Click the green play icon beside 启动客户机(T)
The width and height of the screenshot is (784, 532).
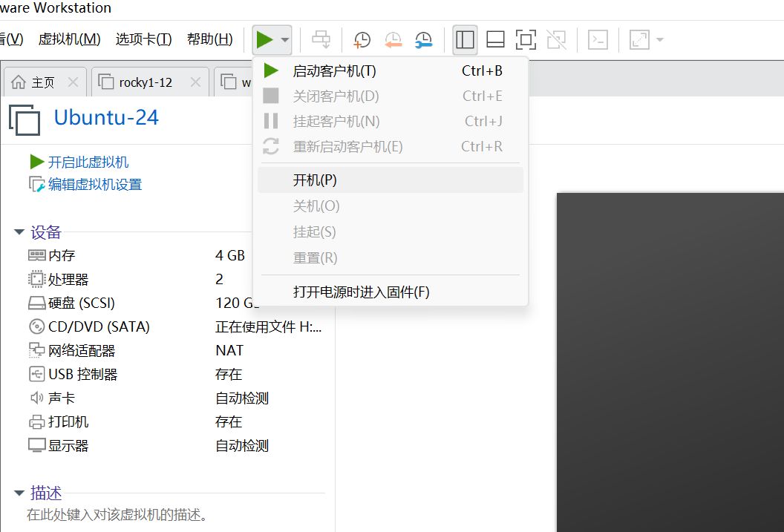pos(271,71)
